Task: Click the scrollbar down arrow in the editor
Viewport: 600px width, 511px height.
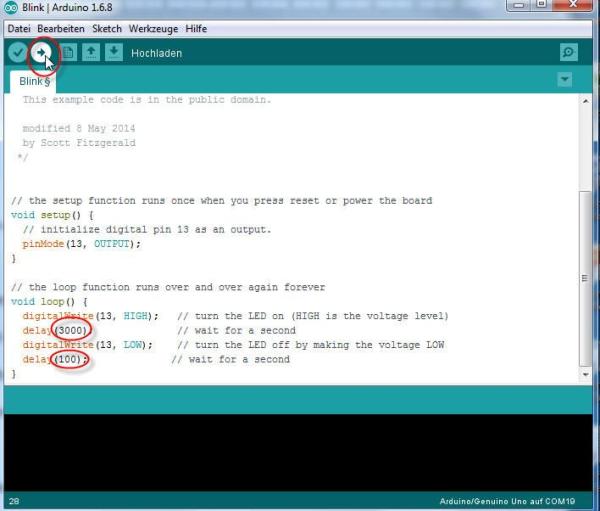Action: 585,375
